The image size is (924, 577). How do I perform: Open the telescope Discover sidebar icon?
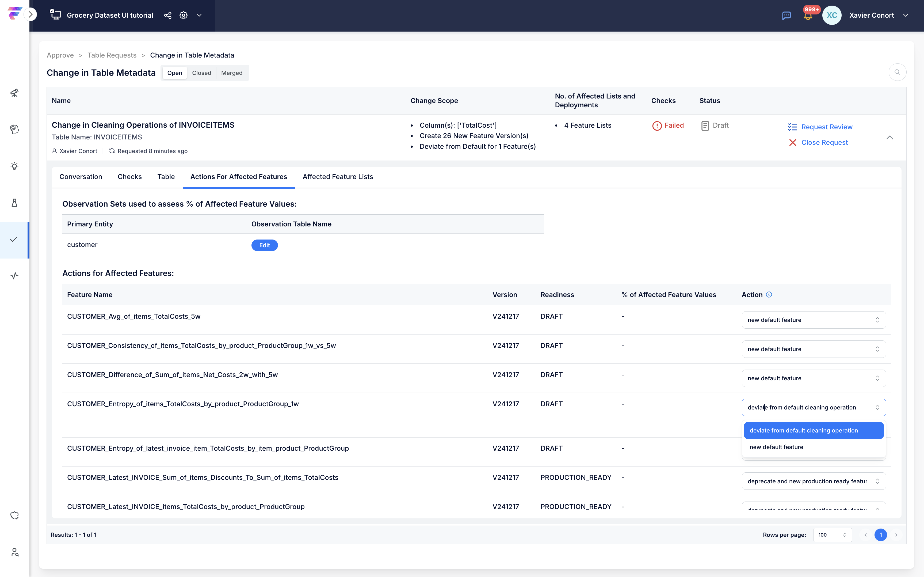point(14,93)
